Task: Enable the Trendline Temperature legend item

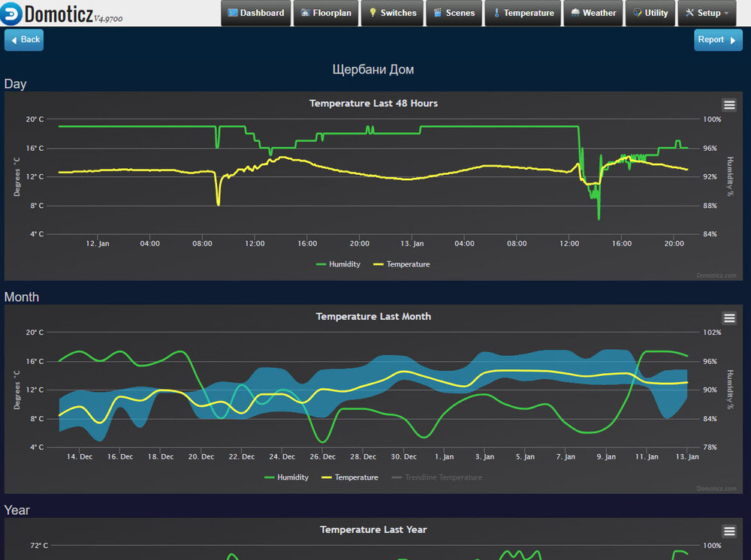Action: pos(437,477)
